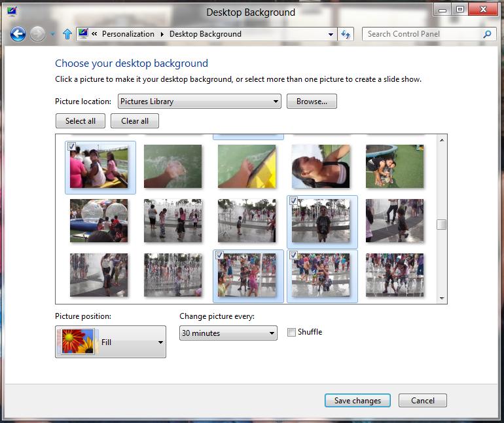Viewport: 504px width, 423px height.
Task: Open the Picture location dropdown
Action: coord(199,101)
